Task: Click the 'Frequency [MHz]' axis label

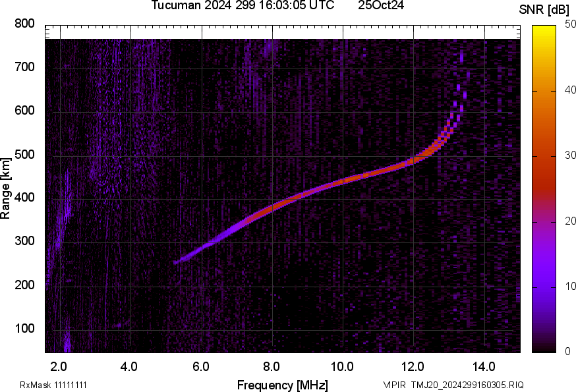Action: coord(283,385)
